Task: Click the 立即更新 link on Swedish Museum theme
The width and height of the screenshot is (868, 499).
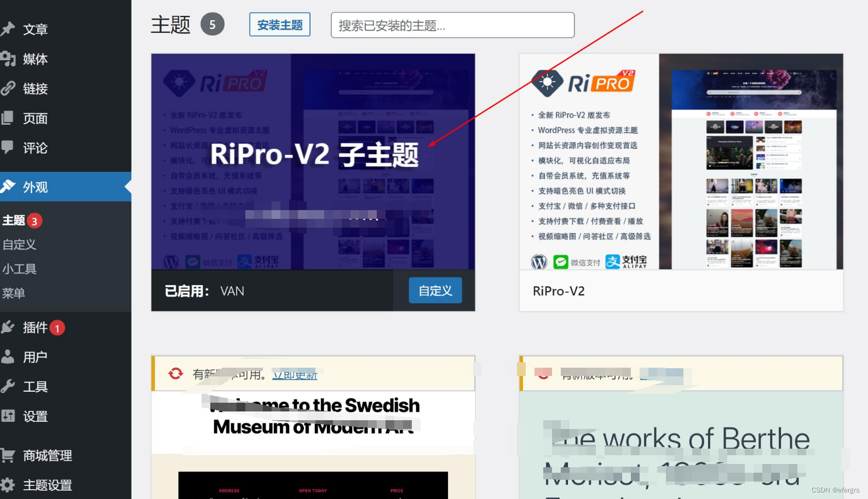Action: [295, 375]
